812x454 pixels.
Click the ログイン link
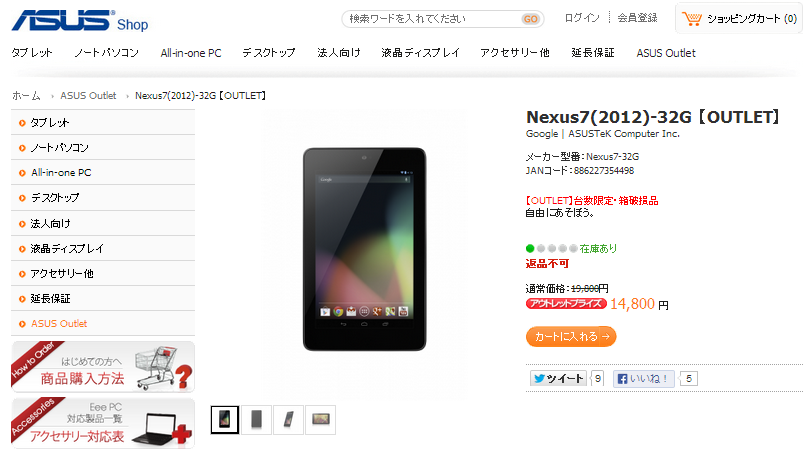tap(582, 18)
